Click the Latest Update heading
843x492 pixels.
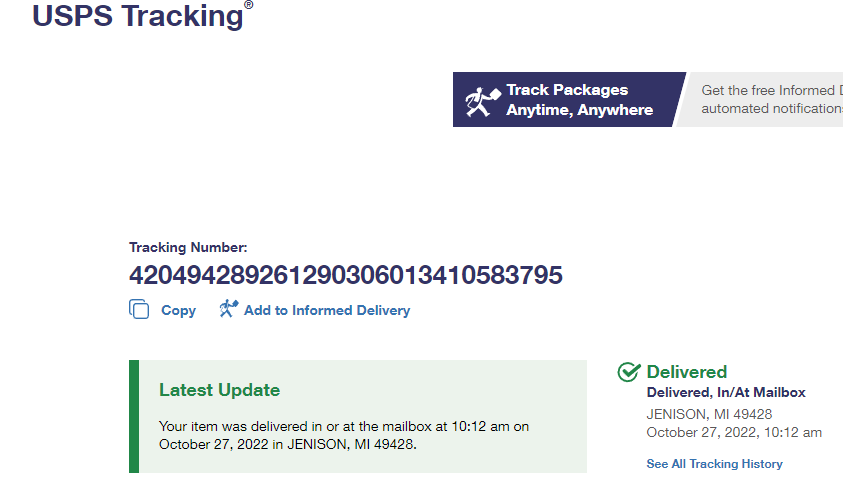[219, 390]
